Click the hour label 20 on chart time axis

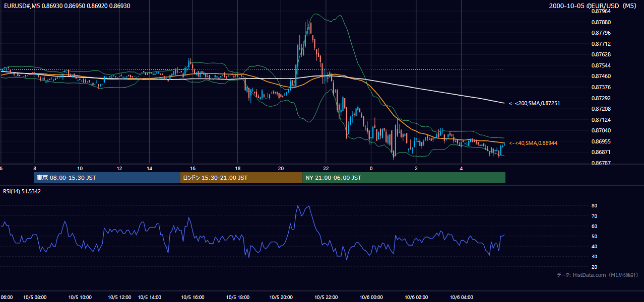click(281, 168)
